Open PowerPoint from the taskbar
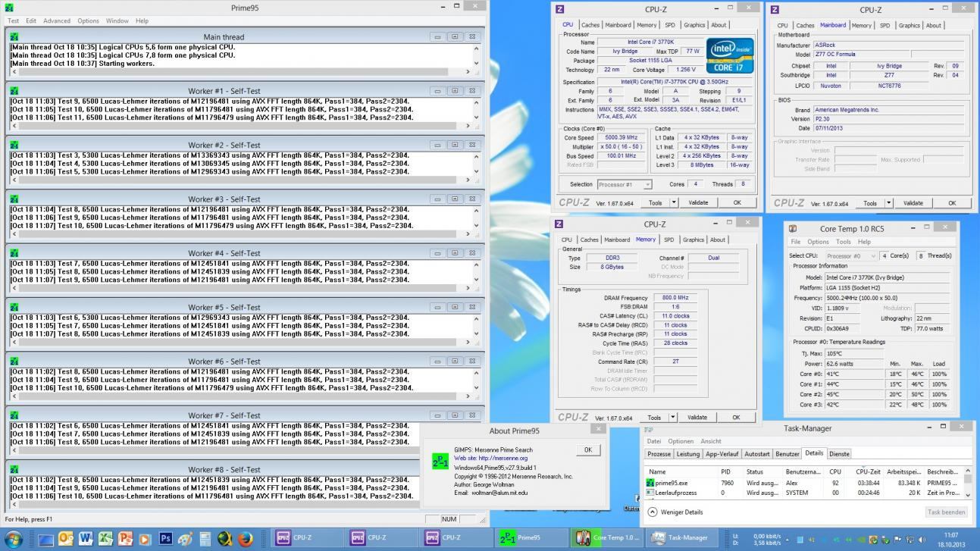The width and height of the screenshot is (980, 551). pyautogui.click(x=125, y=539)
